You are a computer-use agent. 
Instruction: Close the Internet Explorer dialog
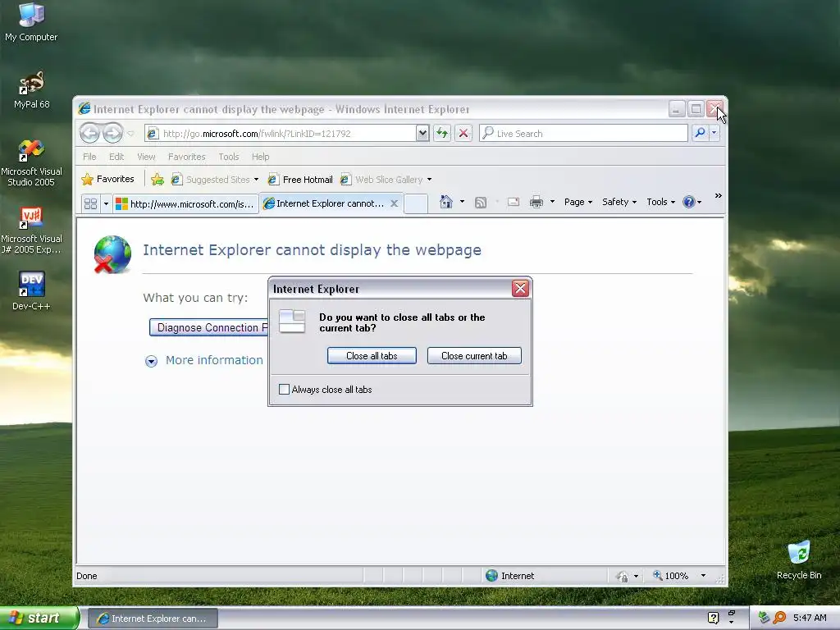(x=520, y=289)
